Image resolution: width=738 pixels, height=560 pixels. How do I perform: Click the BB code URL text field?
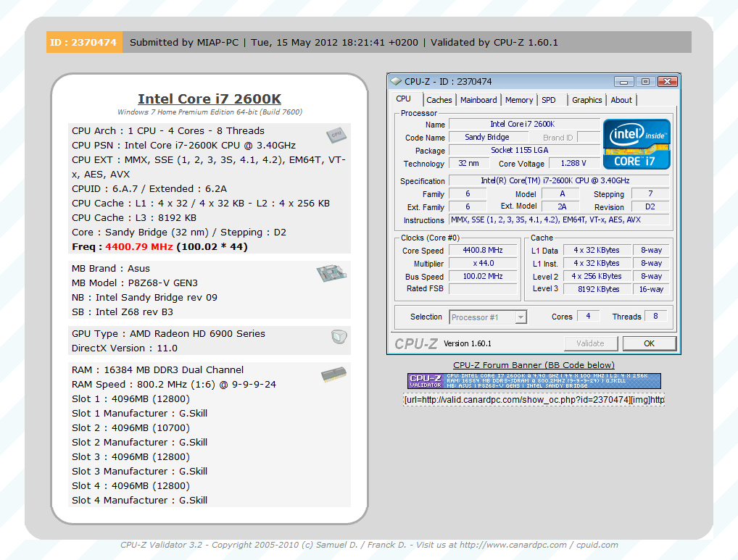pyautogui.click(x=534, y=400)
